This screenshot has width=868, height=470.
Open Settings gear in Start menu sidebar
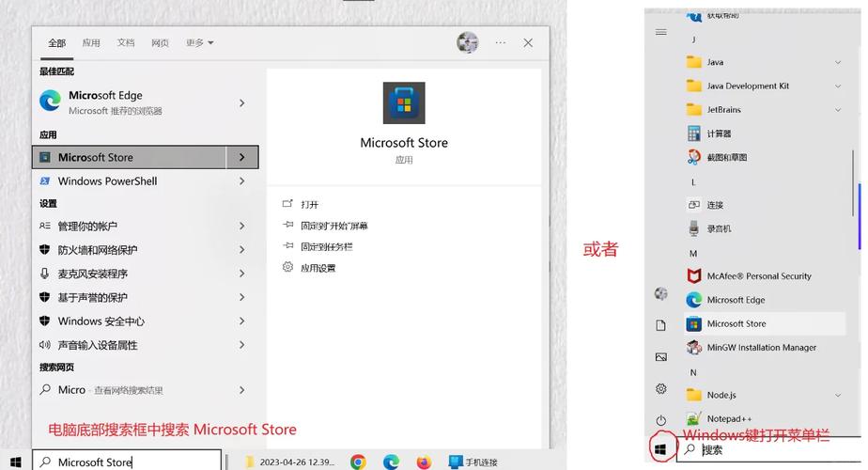[661, 388]
